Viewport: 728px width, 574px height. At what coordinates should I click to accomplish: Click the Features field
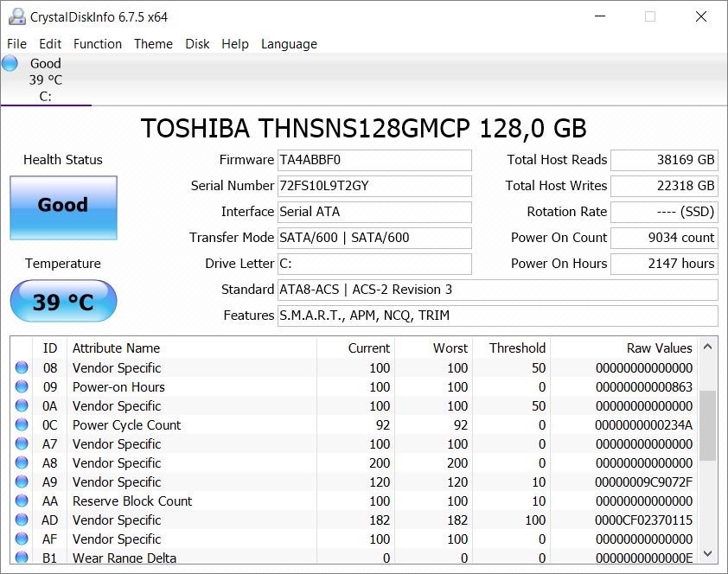498,316
